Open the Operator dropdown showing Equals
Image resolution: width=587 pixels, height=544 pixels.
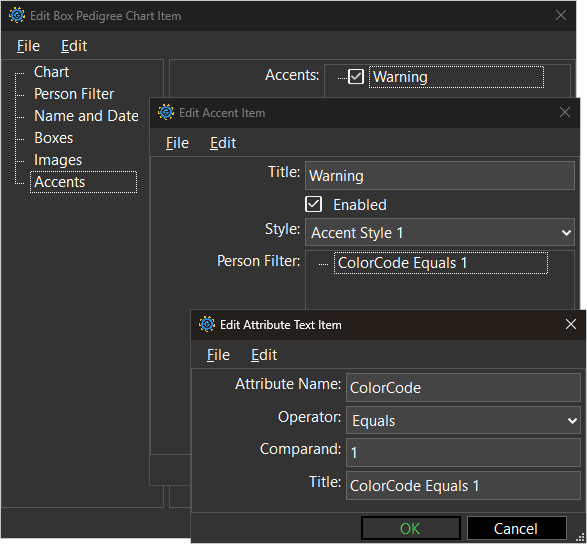463,420
